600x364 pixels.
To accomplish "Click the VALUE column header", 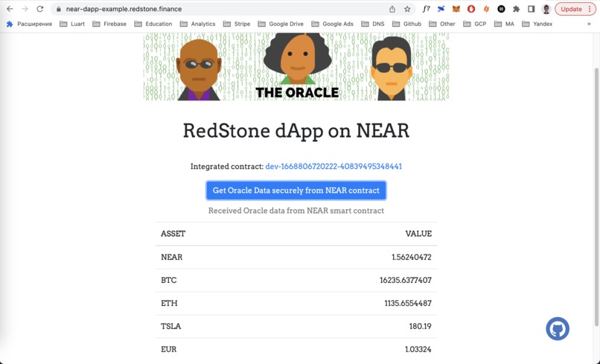I will (x=418, y=234).
